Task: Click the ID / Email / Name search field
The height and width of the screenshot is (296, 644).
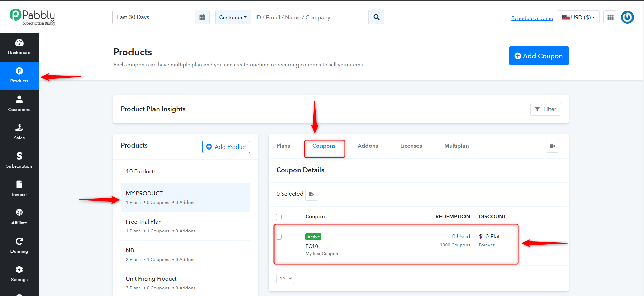Action: click(310, 17)
